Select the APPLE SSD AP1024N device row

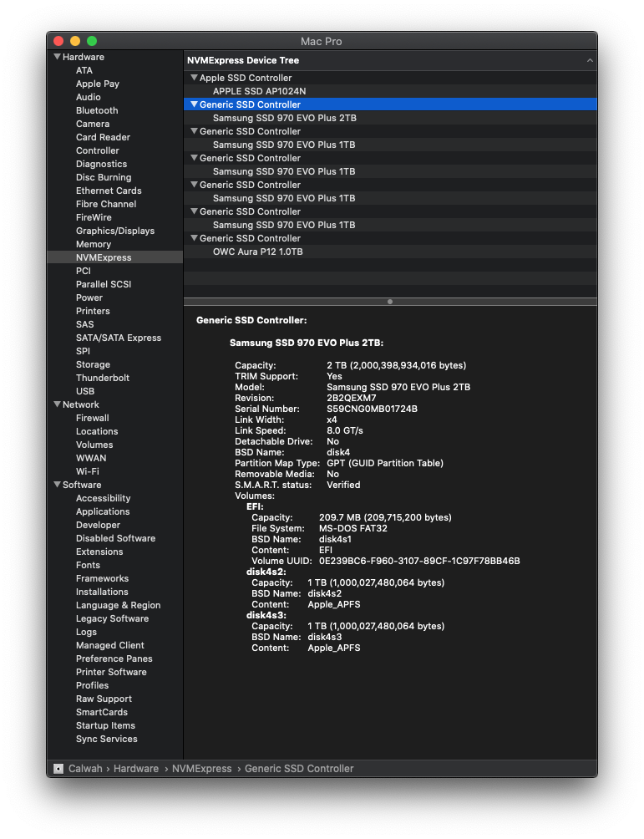pyautogui.click(x=390, y=91)
